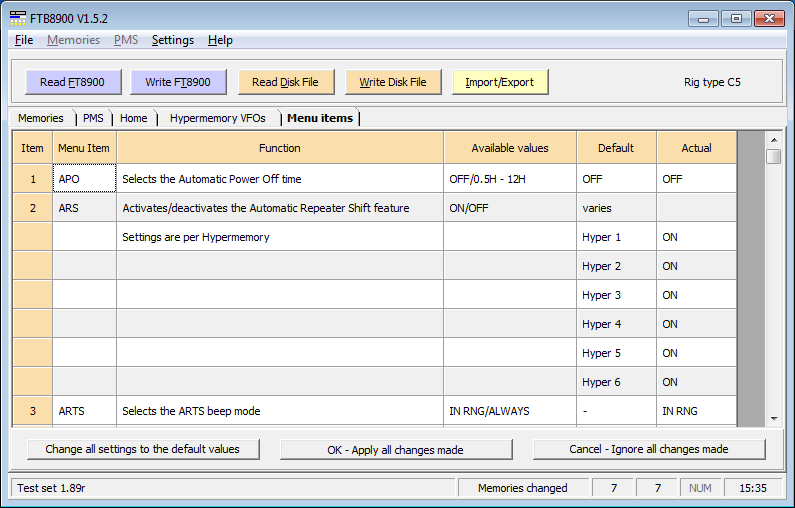Image resolution: width=795 pixels, height=508 pixels.
Task: Open the Help menu
Action: click(x=220, y=40)
